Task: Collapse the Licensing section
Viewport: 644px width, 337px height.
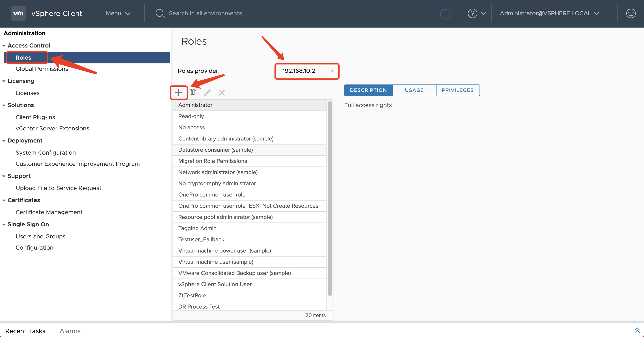Action: click(4, 81)
